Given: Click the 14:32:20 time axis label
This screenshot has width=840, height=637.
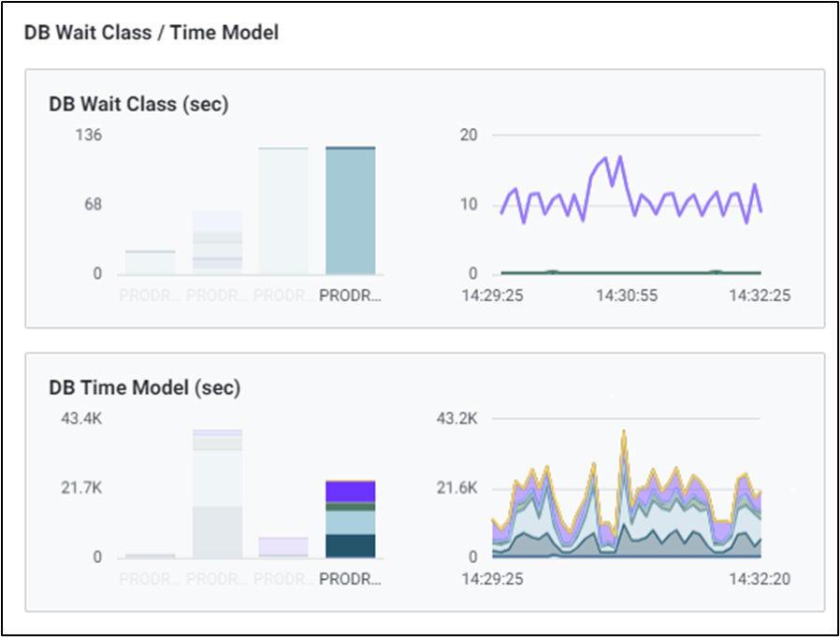Looking at the screenshot, I should (x=760, y=579).
